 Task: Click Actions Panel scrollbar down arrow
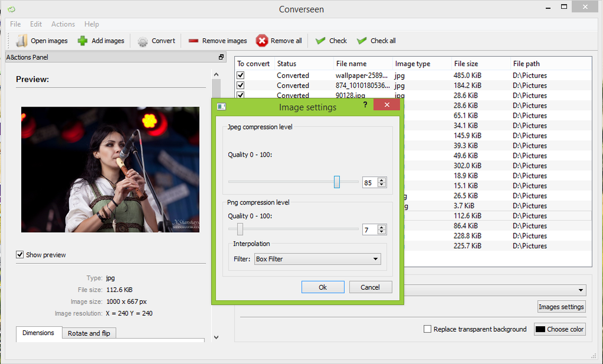point(216,337)
